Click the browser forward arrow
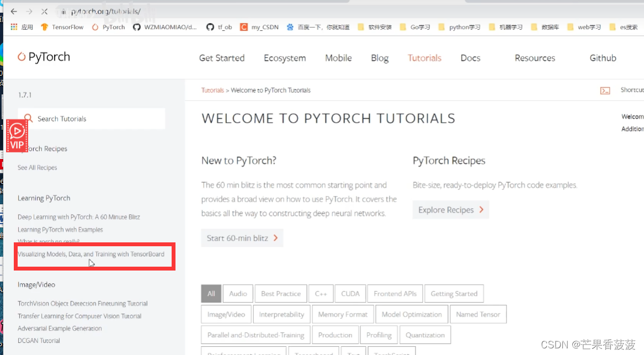The image size is (644, 355). (x=29, y=12)
